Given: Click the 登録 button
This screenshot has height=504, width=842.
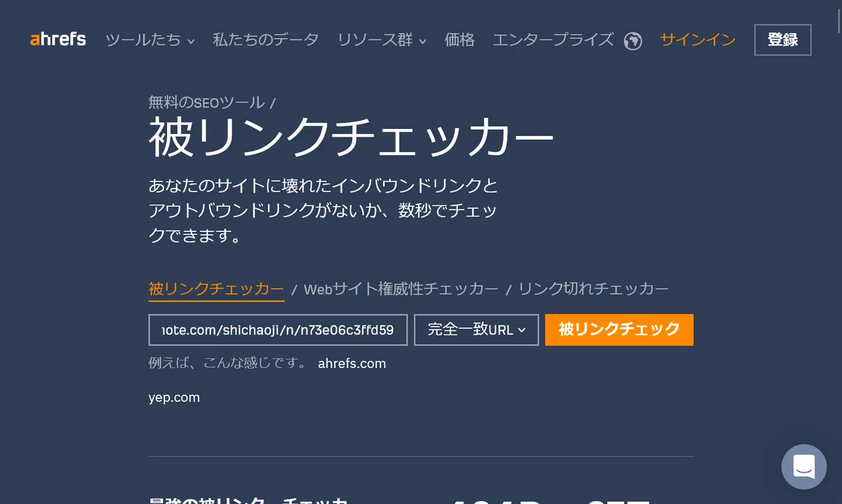Looking at the screenshot, I should 783,40.
